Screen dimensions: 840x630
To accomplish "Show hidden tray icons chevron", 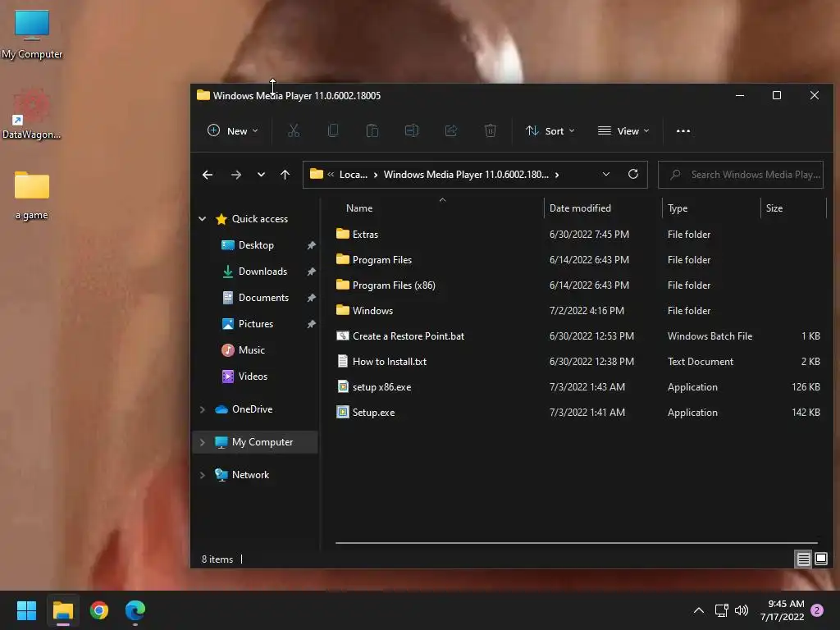I will click(699, 610).
